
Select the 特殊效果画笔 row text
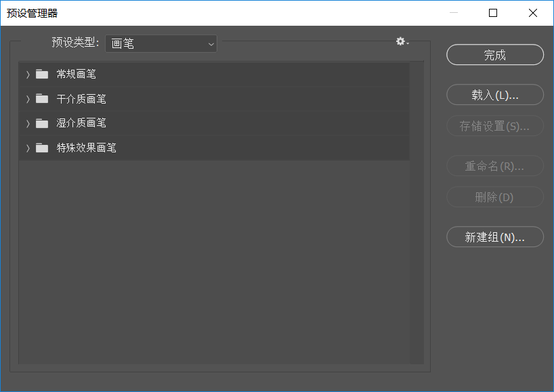tap(86, 148)
